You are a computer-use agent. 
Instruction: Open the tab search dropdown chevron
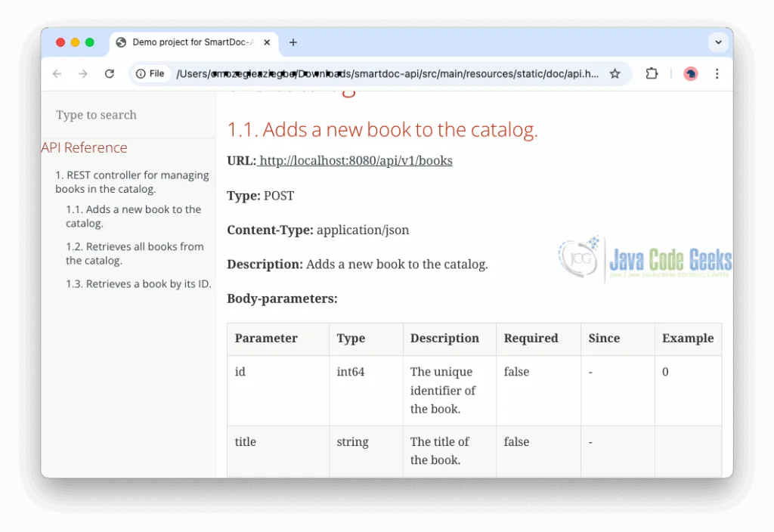coord(718,42)
